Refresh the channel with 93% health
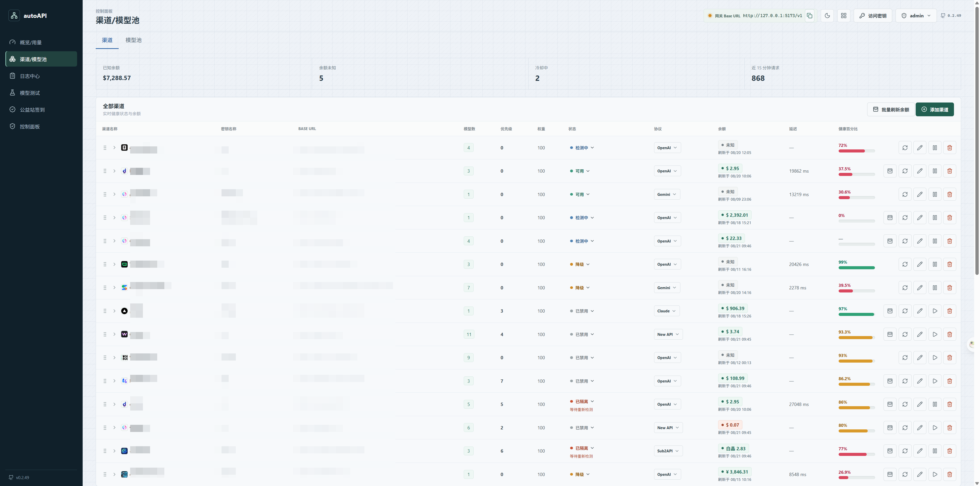The height and width of the screenshot is (486, 980). pos(905,357)
